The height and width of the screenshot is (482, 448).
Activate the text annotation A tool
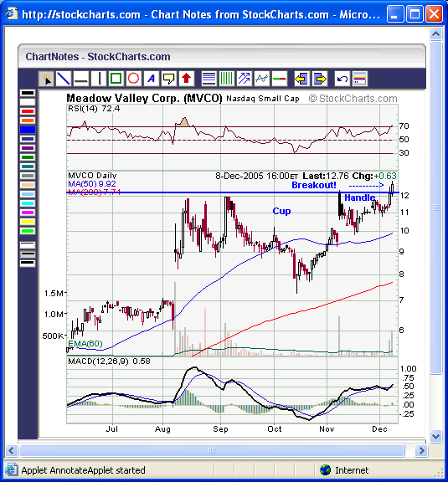click(x=151, y=79)
